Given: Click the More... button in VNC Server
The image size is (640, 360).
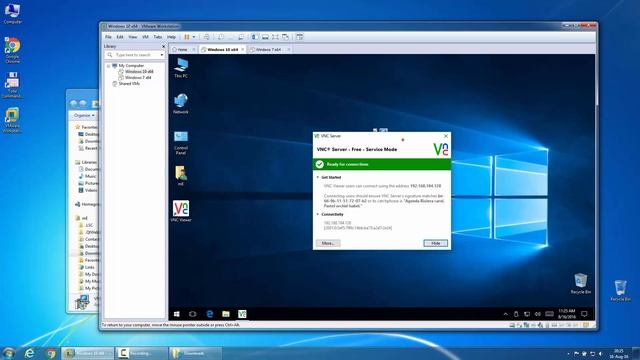Looking at the screenshot, I should (x=328, y=243).
